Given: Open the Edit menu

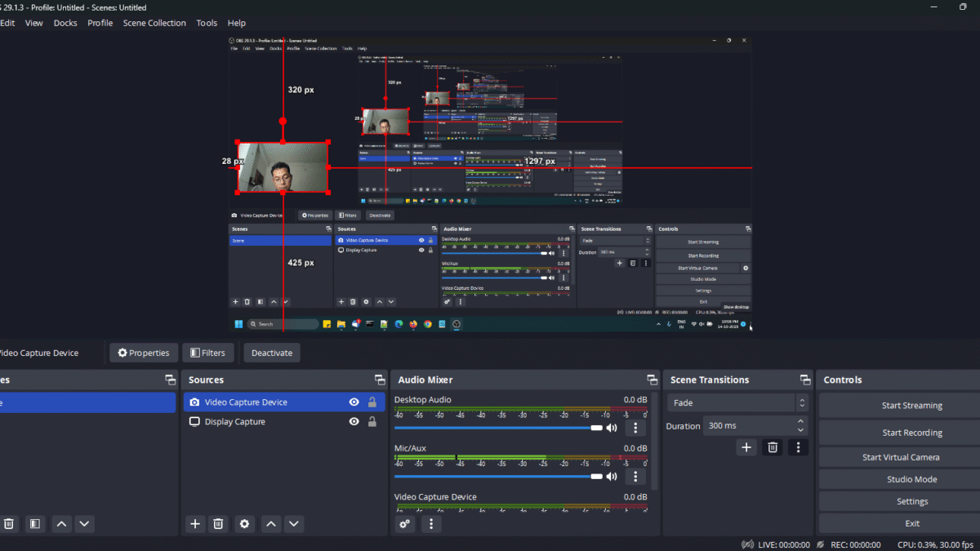Looking at the screenshot, I should coord(7,23).
